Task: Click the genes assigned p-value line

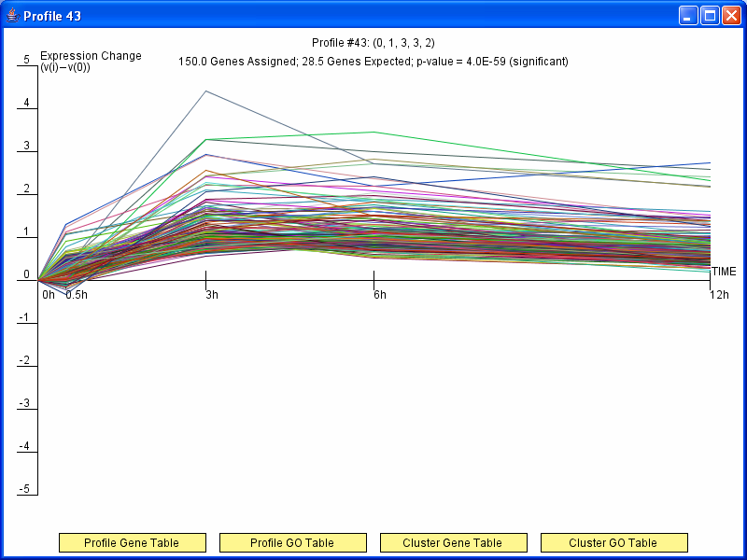Action: 373,62
